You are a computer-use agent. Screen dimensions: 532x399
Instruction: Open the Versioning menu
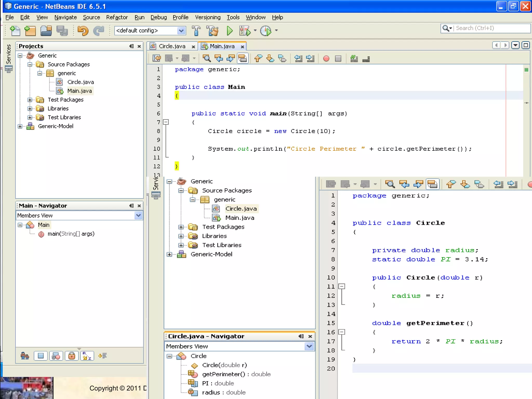coord(208,17)
